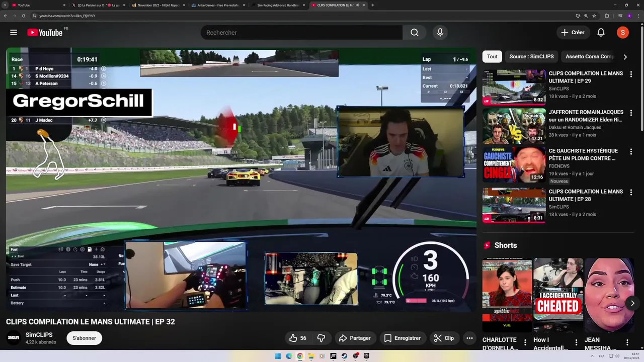Save video with Enregistrer button

click(x=403, y=338)
